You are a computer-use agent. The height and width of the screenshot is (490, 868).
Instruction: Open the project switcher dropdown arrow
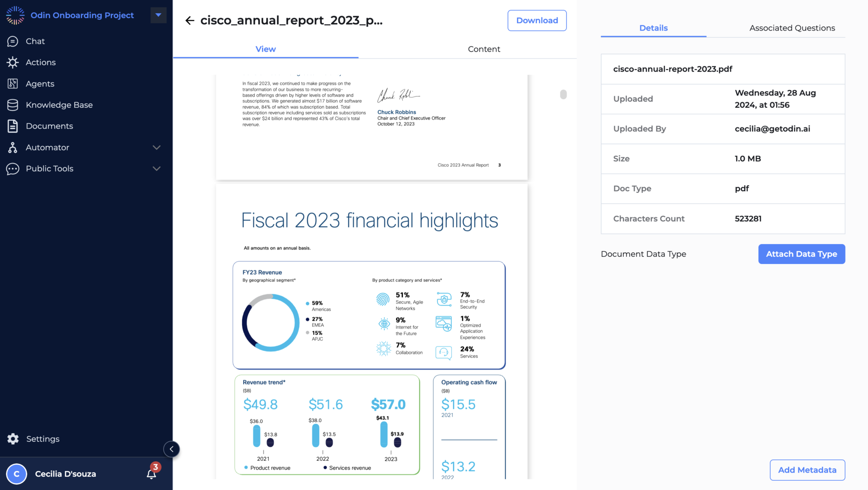click(158, 15)
